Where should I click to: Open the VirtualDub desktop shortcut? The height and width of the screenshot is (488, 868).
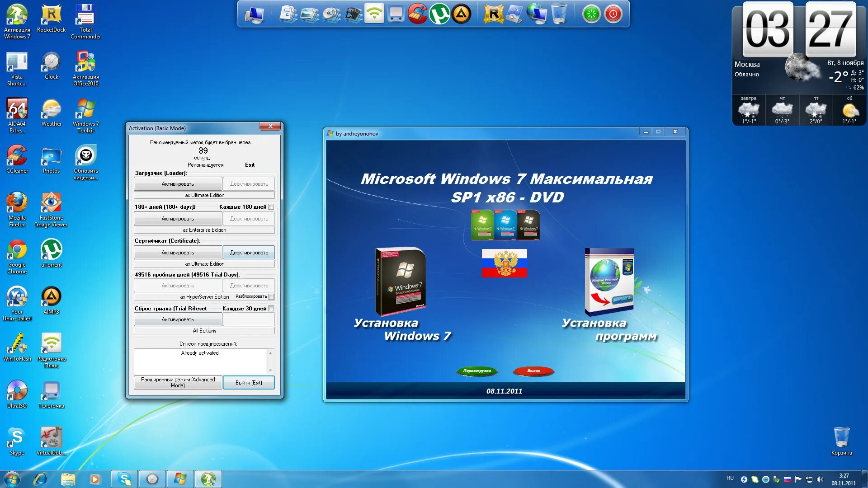click(51, 441)
